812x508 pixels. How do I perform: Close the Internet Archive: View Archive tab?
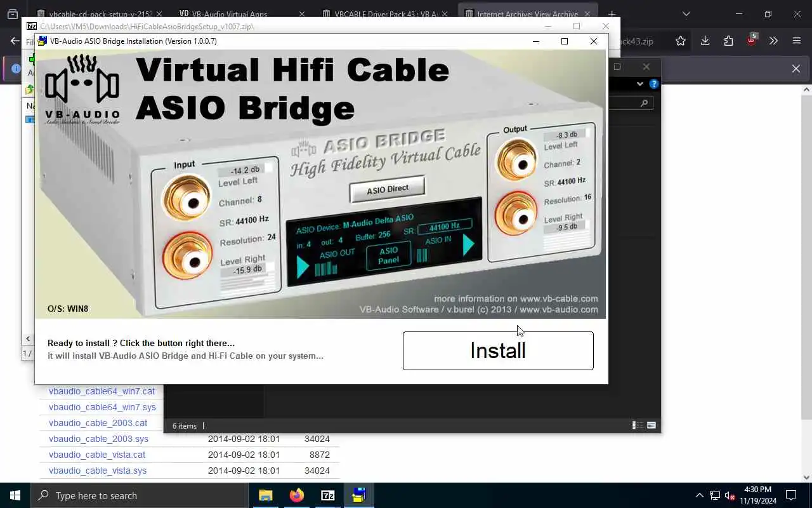(x=587, y=14)
